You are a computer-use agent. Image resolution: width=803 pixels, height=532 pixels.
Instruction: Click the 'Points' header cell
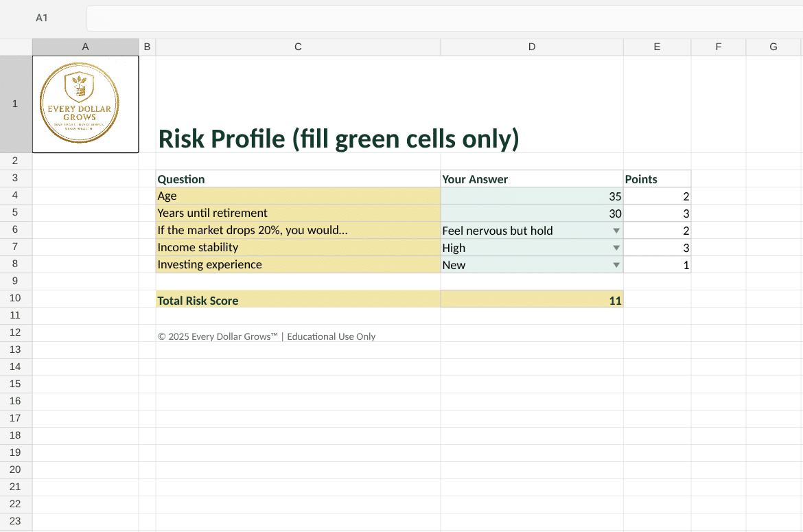tap(657, 179)
